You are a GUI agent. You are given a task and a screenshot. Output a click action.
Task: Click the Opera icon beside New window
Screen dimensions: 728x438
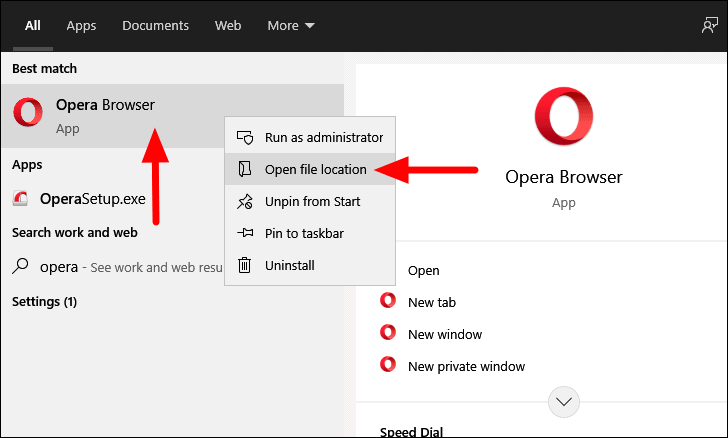(388, 333)
